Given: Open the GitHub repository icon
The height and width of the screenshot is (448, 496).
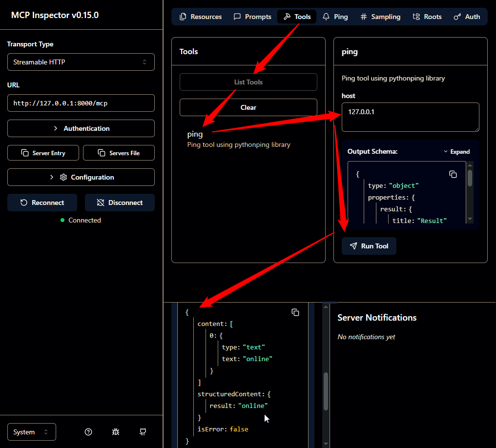Looking at the screenshot, I should [143, 432].
